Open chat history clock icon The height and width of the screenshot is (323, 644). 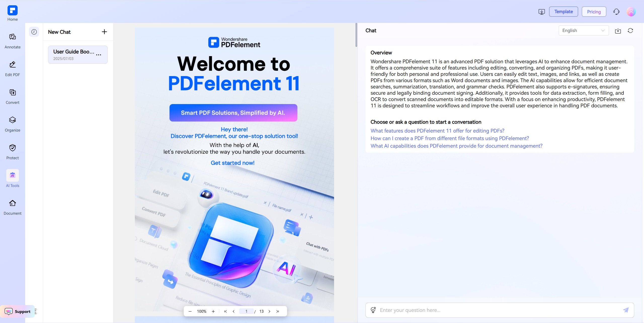point(34,32)
